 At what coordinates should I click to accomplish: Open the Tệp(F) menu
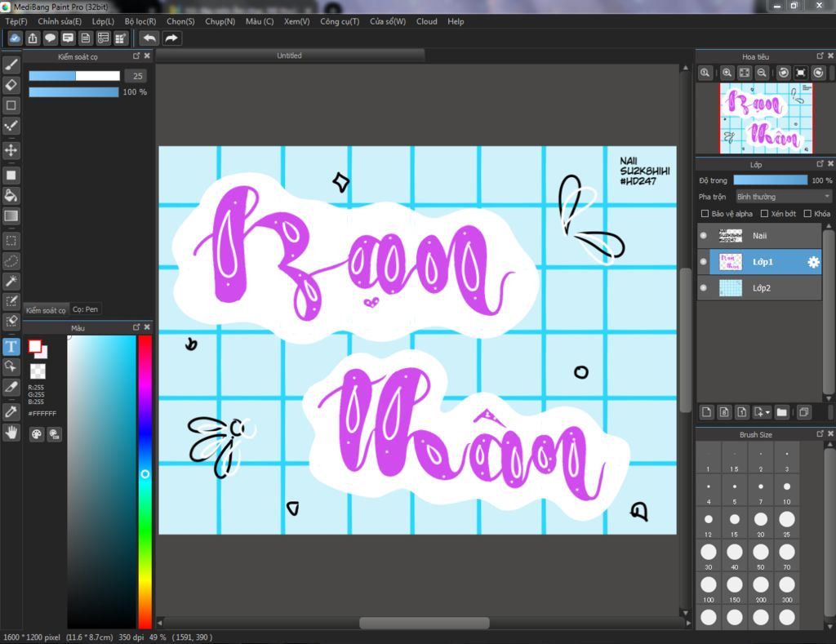pos(16,21)
